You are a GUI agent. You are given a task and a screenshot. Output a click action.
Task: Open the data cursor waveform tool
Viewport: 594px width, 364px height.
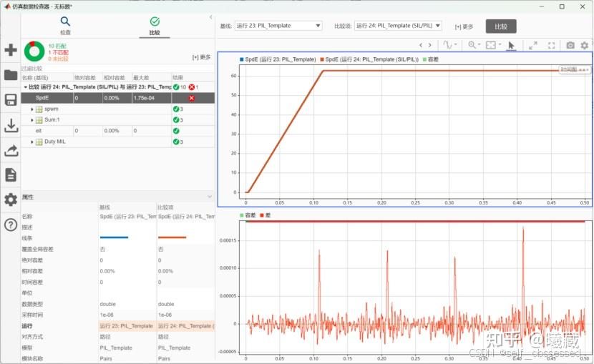click(449, 45)
